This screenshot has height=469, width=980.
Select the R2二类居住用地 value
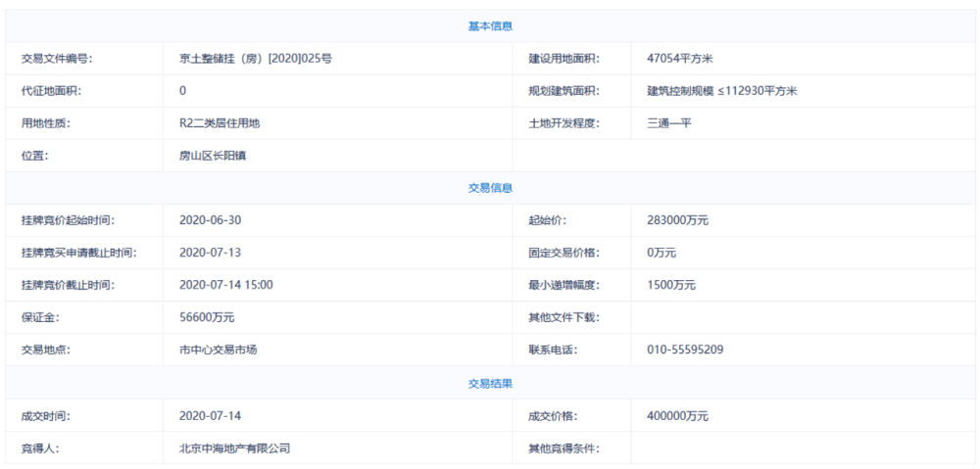point(220,123)
